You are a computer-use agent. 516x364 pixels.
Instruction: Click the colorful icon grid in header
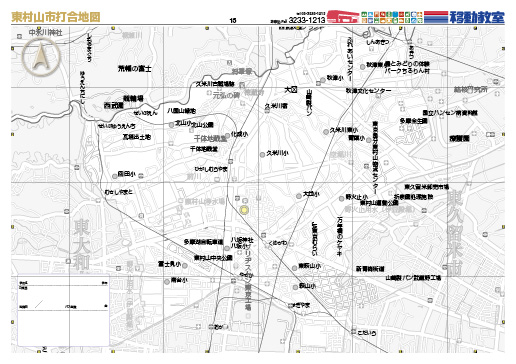coord(392,17)
